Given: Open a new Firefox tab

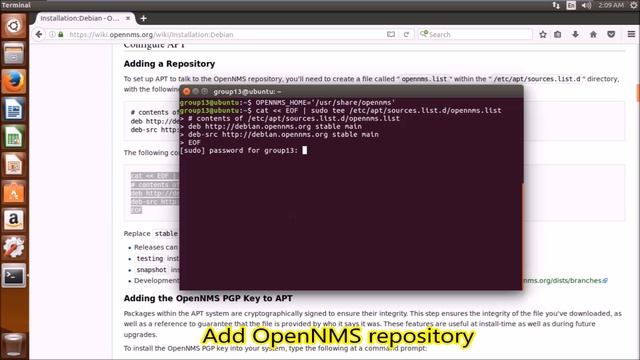Looking at the screenshot, I should pyautogui.click(x=143, y=18).
